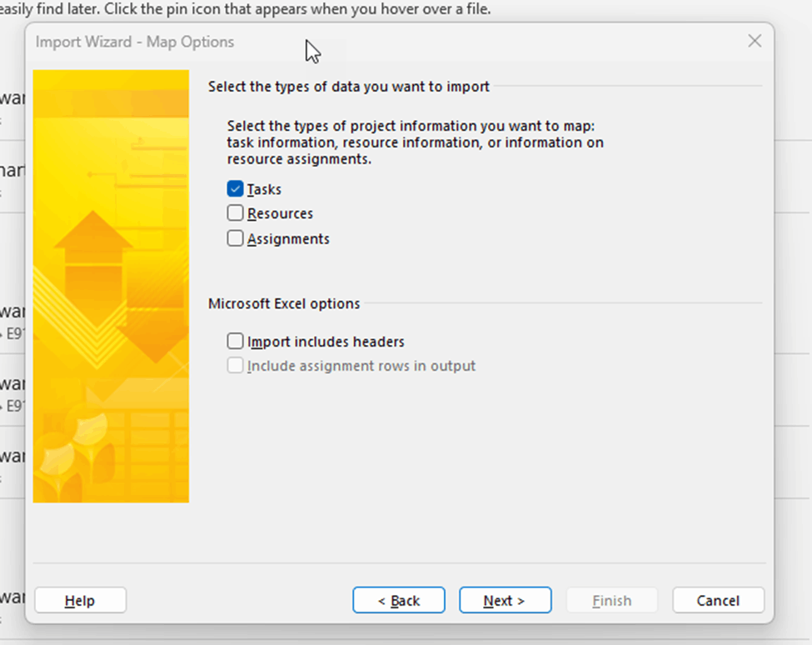The height and width of the screenshot is (645, 812).
Task: Open Help for the Import Wizard
Action: tap(80, 600)
